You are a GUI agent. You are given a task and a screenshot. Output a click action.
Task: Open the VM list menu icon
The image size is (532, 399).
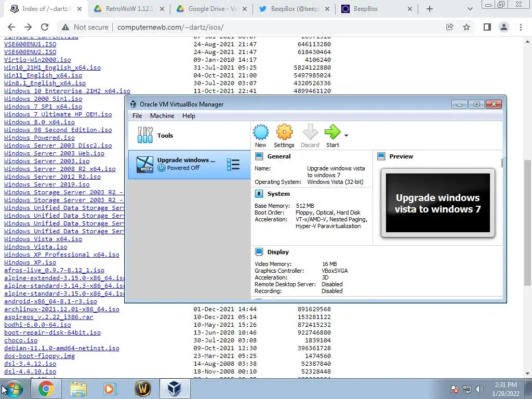pos(233,164)
